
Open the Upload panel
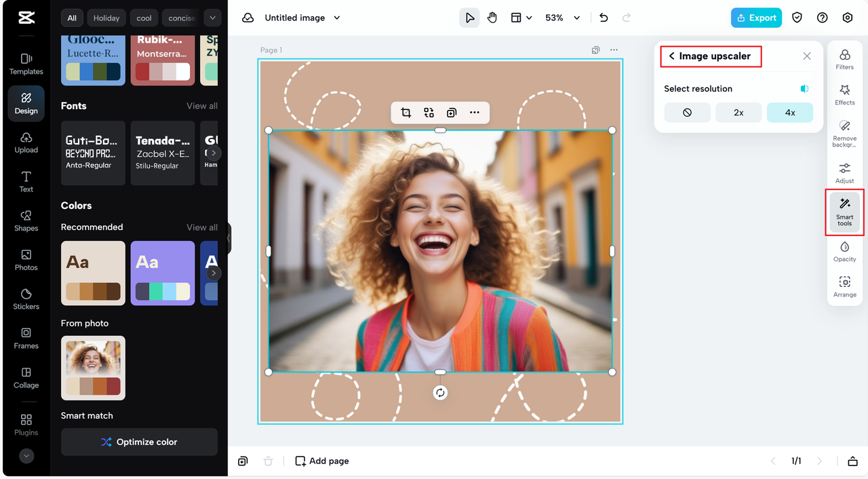point(26,142)
